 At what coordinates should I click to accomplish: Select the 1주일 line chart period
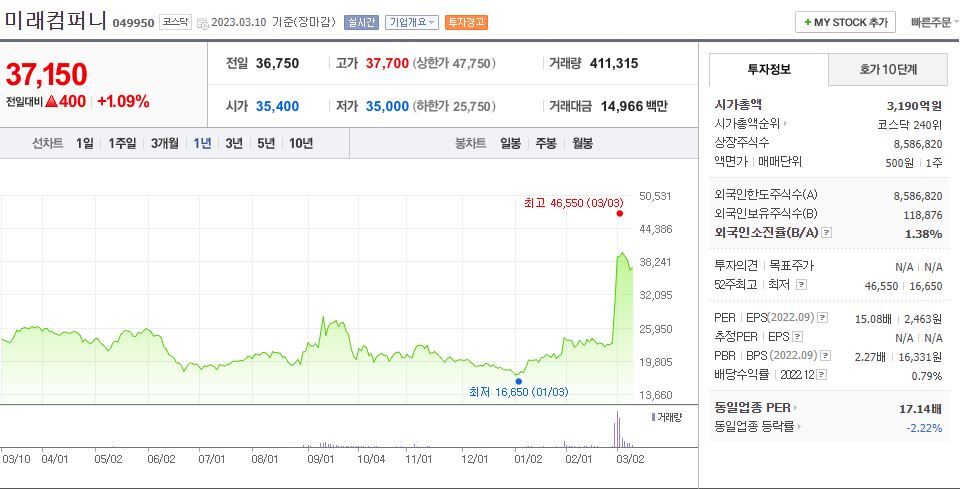(x=122, y=143)
